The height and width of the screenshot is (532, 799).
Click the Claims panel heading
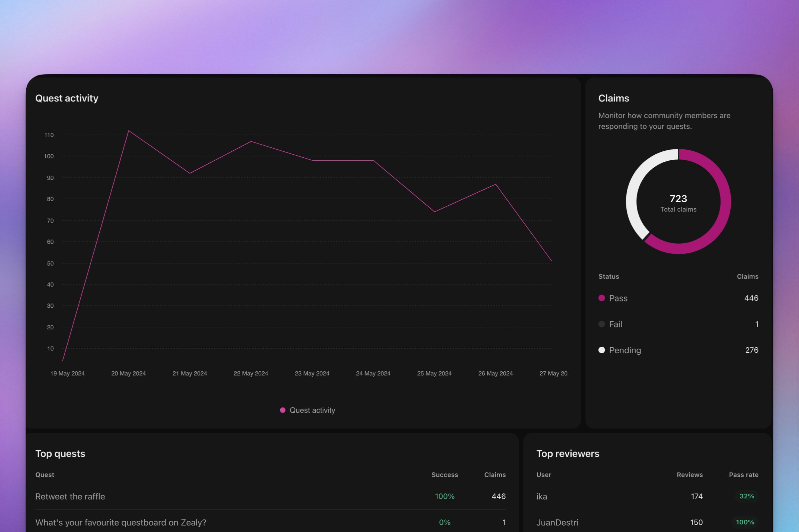coord(614,98)
